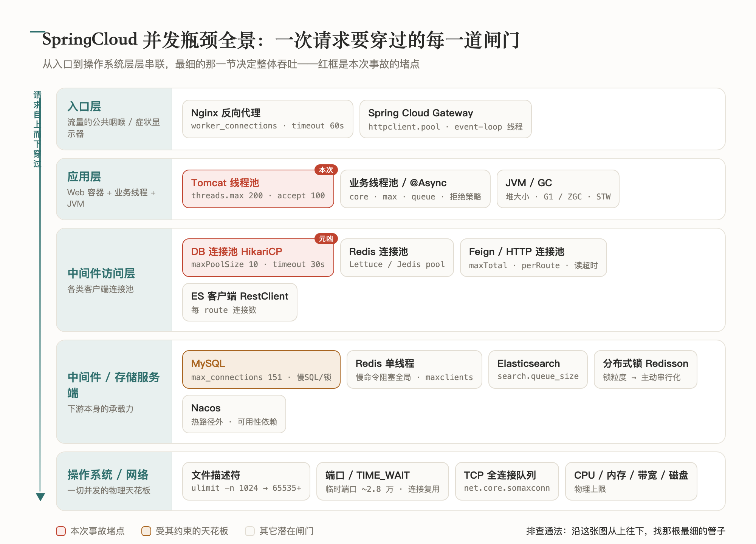Click the main title SpringCloud 并发瓶颈全景
The height and width of the screenshot is (544, 756).
[x=281, y=40]
